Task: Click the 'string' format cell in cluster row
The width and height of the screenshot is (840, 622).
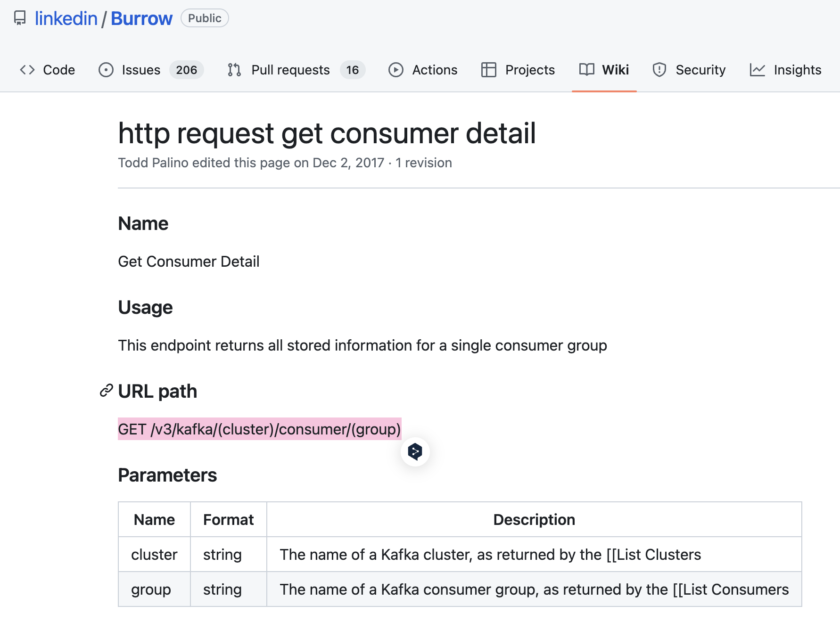Action: tap(228, 554)
